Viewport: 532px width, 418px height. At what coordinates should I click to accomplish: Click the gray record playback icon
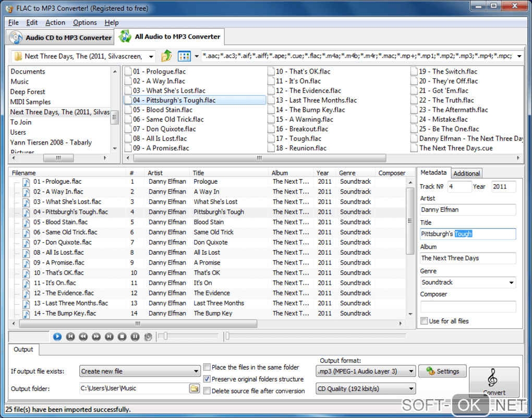pyautogui.click(x=148, y=337)
